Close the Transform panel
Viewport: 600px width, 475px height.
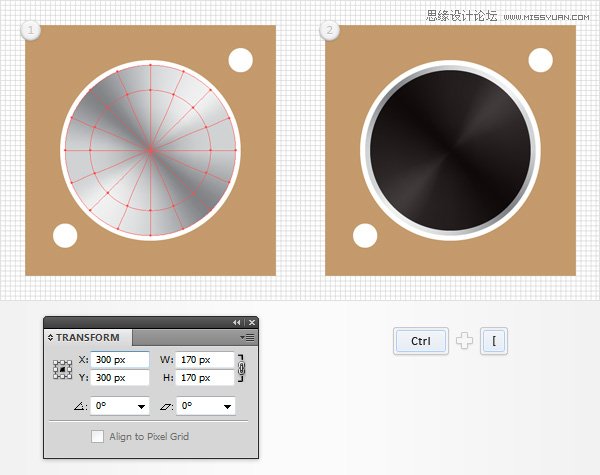[x=251, y=323]
